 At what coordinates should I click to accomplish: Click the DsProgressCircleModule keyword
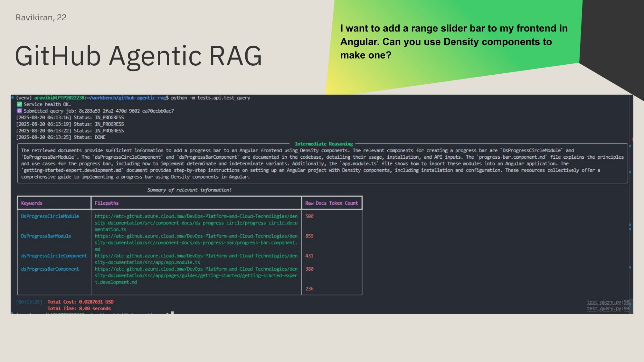(x=50, y=216)
